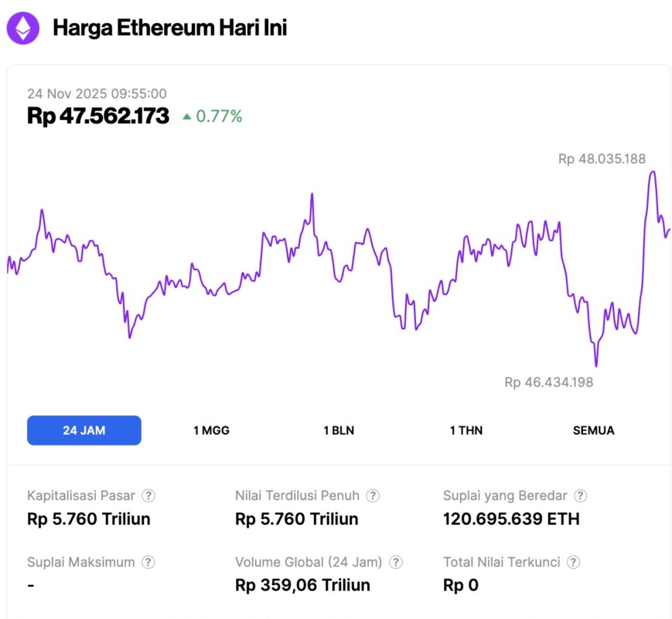Open the Kapitalisasi Pasar help icon
The height and width of the screenshot is (619, 672).
148,496
